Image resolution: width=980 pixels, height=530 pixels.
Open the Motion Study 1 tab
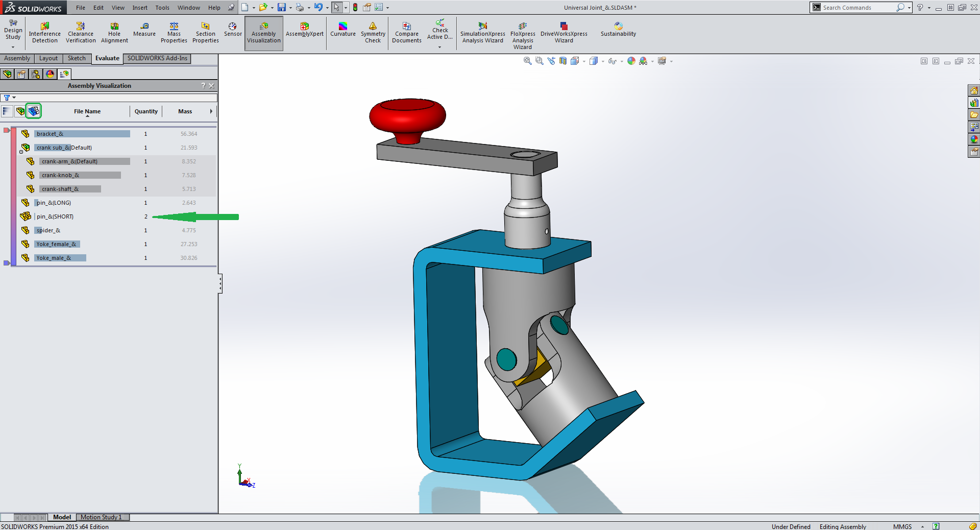click(x=101, y=517)
